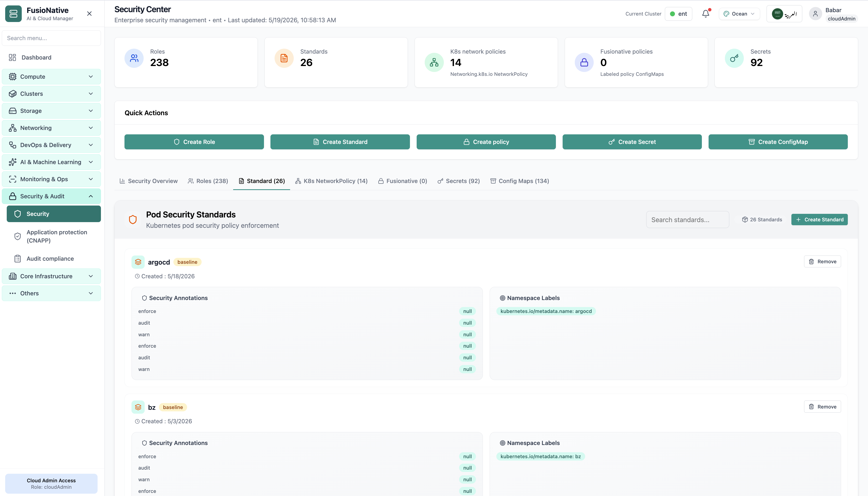868x496 pixels.
Task: Open the K8s NetworkPolicy (14) tab
Action: tap(331, 181)
